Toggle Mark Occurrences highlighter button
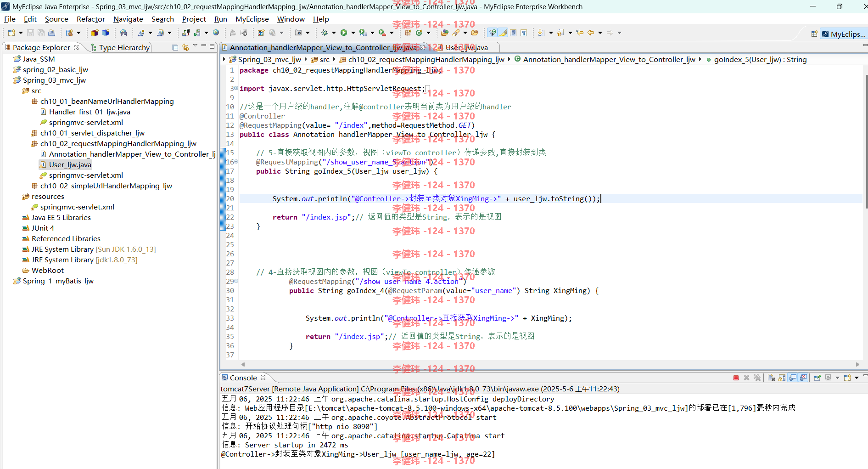This screenshot has width=868, height=469. pyautogui.click(x=504, y=33)
